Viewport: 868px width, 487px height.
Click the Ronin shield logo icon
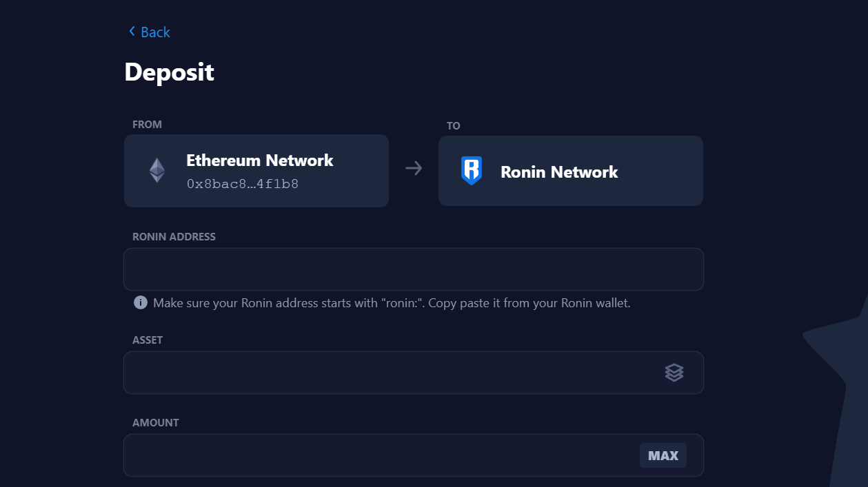tap(472, 171)
